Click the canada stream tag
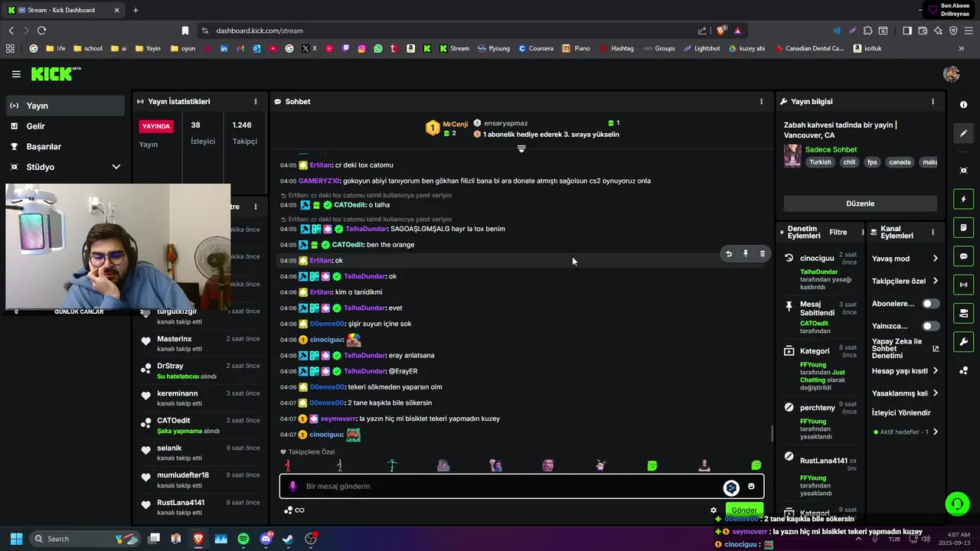Screen dimensions: 980x551 click(x=900, y=162)
